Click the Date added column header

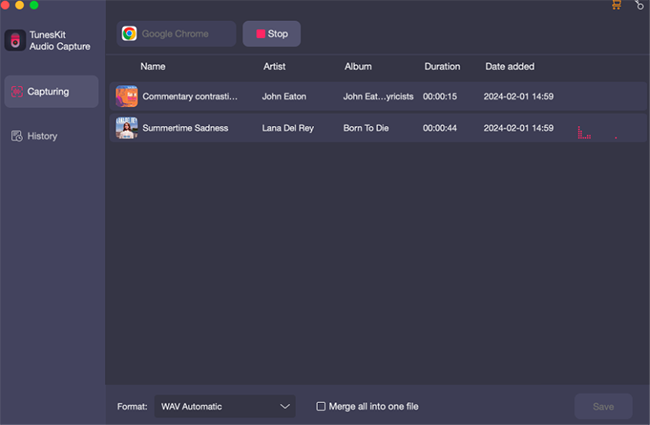(x=509, y=66)
